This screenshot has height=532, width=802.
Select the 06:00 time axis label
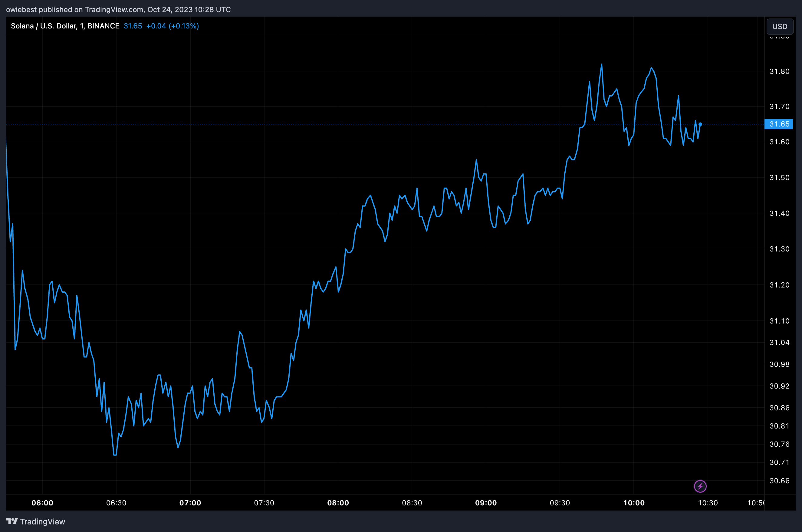coord(42,503)
